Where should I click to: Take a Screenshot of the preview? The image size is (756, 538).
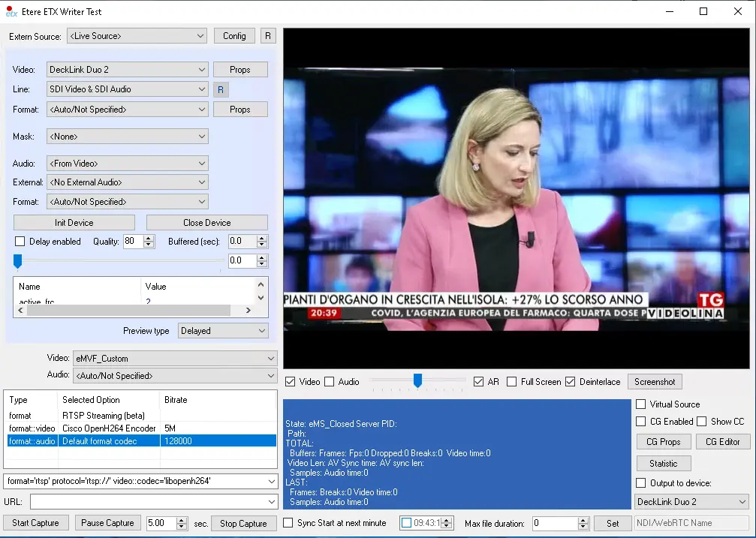pyautogui.click(x=655, y=382)
